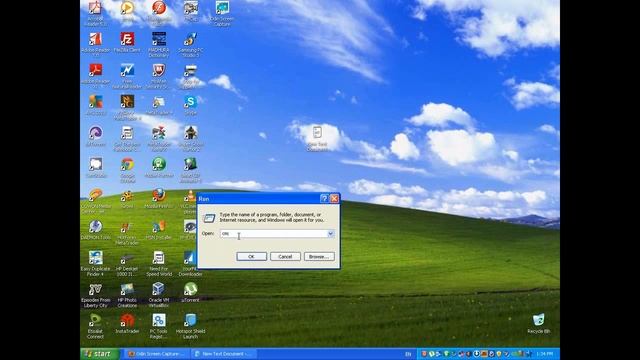Open the DAEMON Tools desktop icon
The width and height of the screenshot is (640, 360).
pyautogui.click(x=96, y=230)
